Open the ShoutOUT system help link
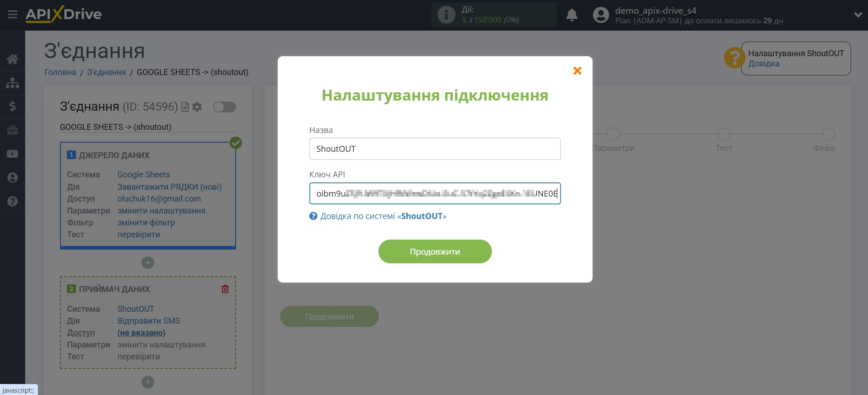 click(x=383, y=216)
